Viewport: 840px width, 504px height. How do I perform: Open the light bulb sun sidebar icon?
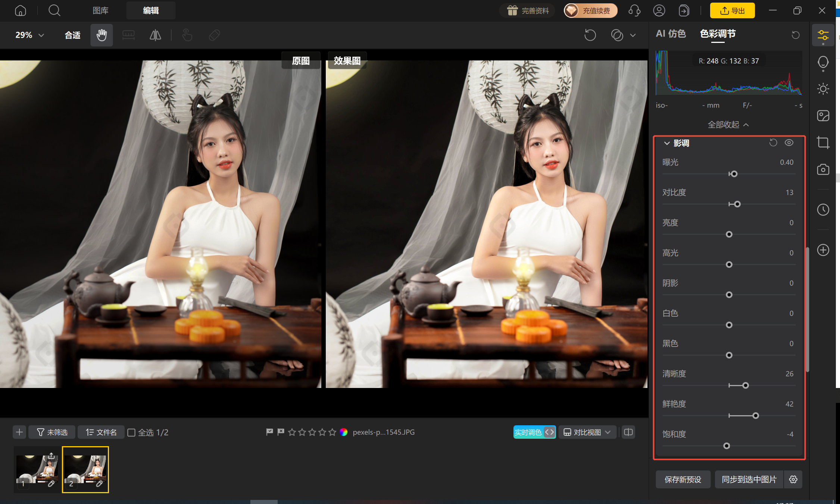[823, 89]
